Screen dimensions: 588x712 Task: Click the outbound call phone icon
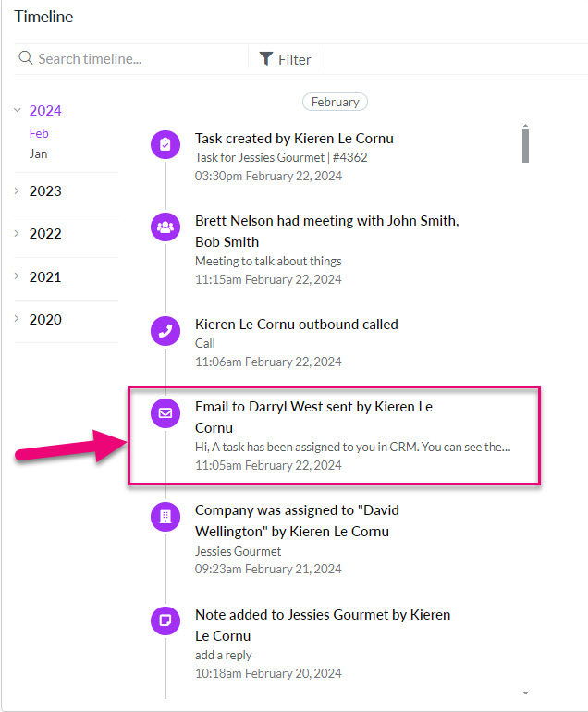165,331
